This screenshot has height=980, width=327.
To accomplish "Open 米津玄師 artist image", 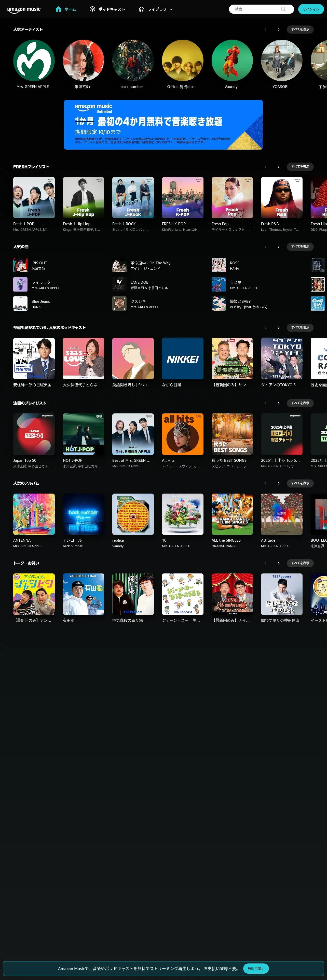I will 83,61.
